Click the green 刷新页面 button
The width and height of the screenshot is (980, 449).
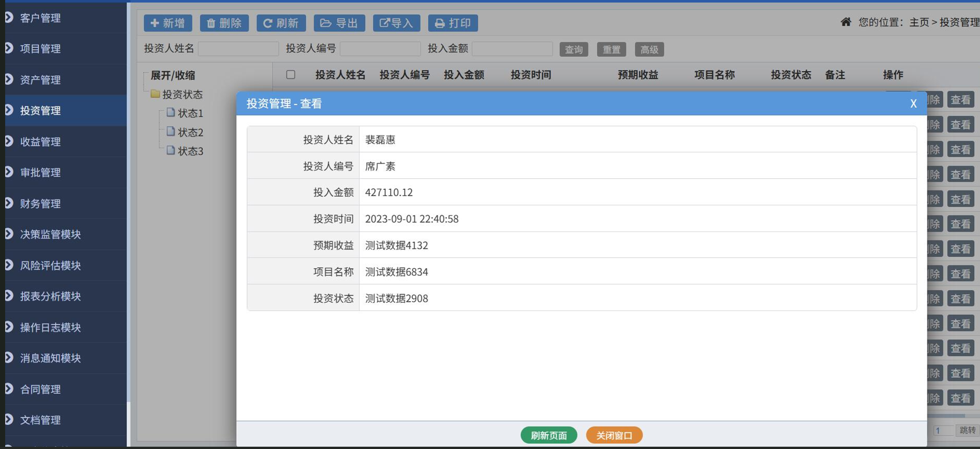coord(548,435)
